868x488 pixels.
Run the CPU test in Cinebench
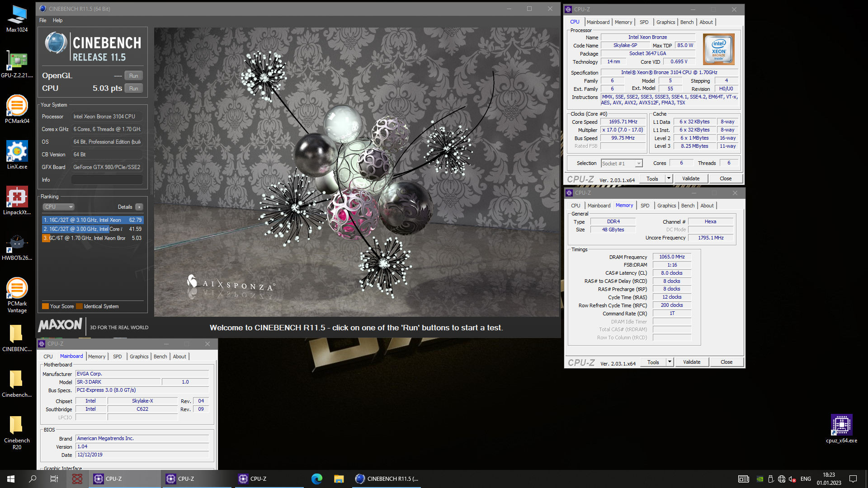tap(133, 89)
